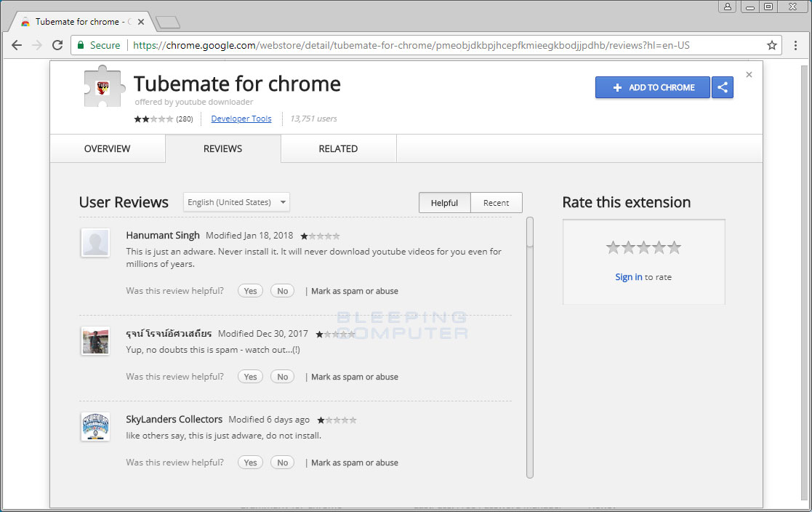812x512 pixels.
Task: Mark SkyLanders Collectors review as spam
Action: point(355,463)
